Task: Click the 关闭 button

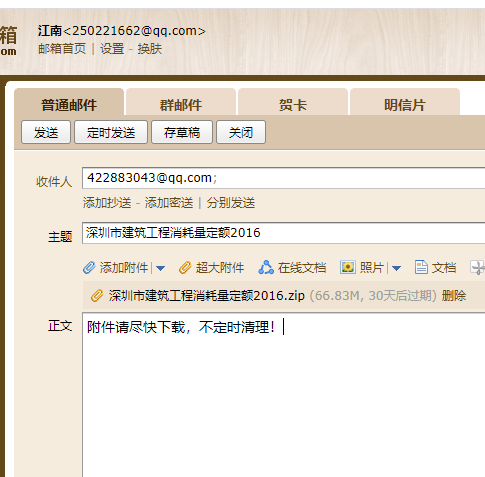Action: (x=241, y=132)
